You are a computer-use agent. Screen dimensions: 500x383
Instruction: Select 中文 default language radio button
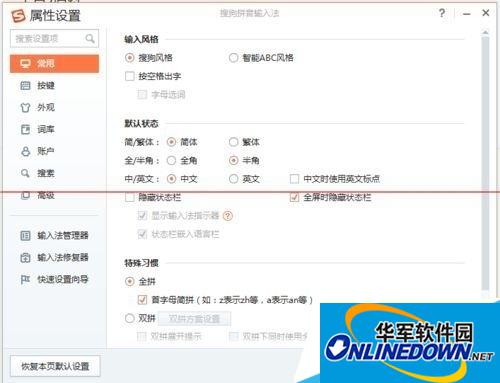point(171,179)
